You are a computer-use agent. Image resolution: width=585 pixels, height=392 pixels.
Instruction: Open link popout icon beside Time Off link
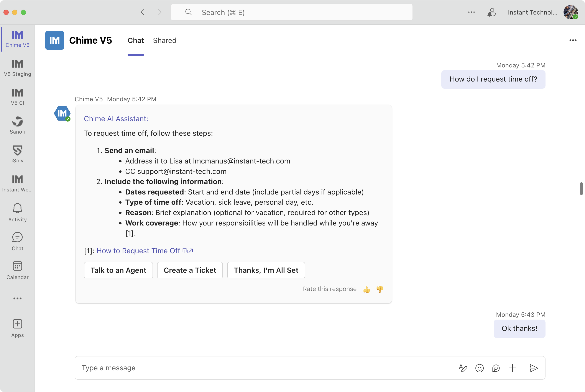(188, 250)
